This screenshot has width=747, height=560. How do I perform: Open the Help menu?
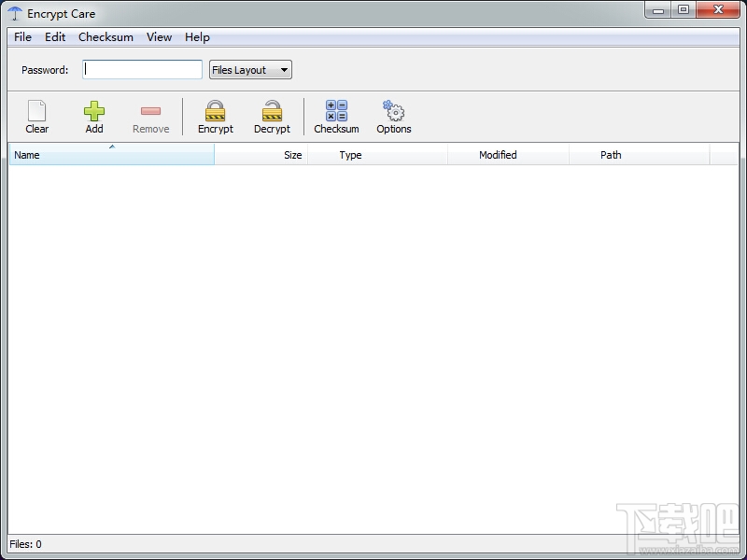tap(197, 37)
